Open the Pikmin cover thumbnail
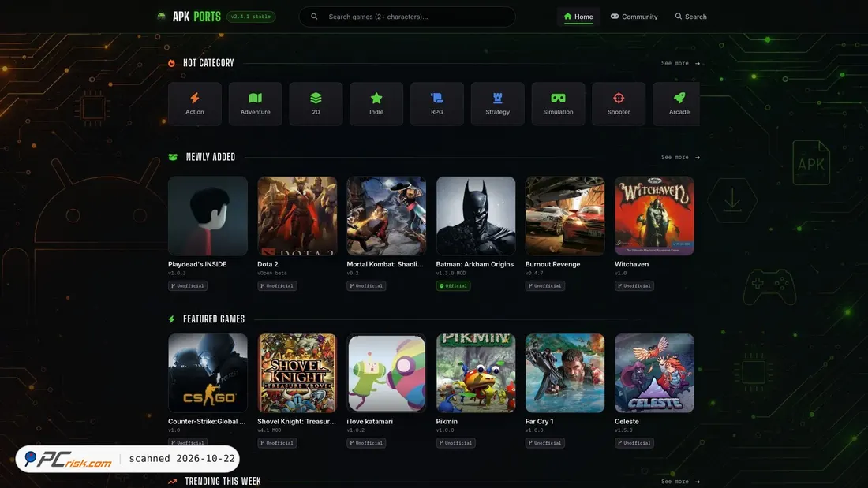 tap(476, 373)
